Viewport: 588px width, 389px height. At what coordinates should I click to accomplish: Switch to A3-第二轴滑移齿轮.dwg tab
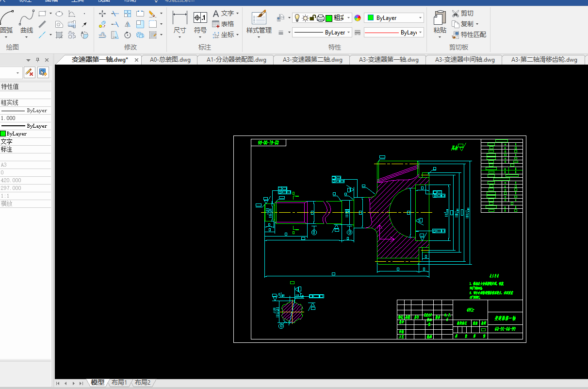(x=545, y=60)
